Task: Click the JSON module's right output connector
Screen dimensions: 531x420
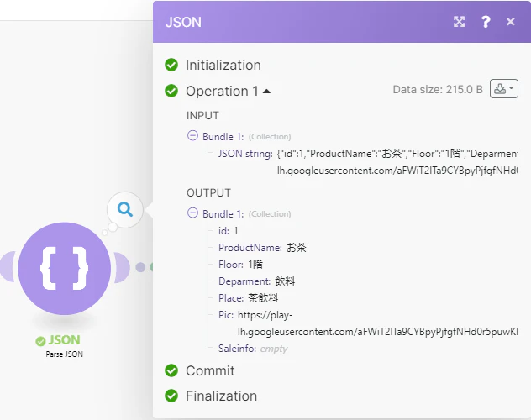Action: click(123, 267)
